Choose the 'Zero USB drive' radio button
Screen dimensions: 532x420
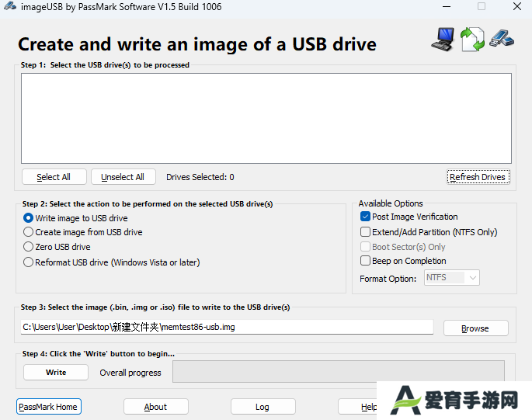point(28,247)
